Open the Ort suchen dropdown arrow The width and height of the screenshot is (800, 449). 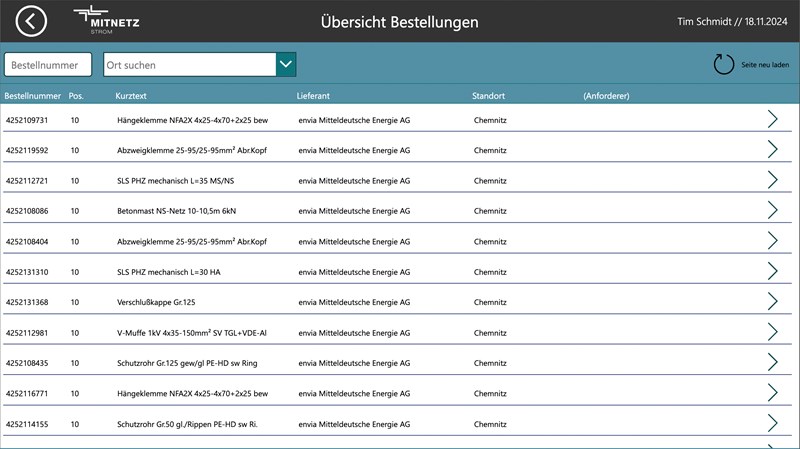[x=286, y=65]
